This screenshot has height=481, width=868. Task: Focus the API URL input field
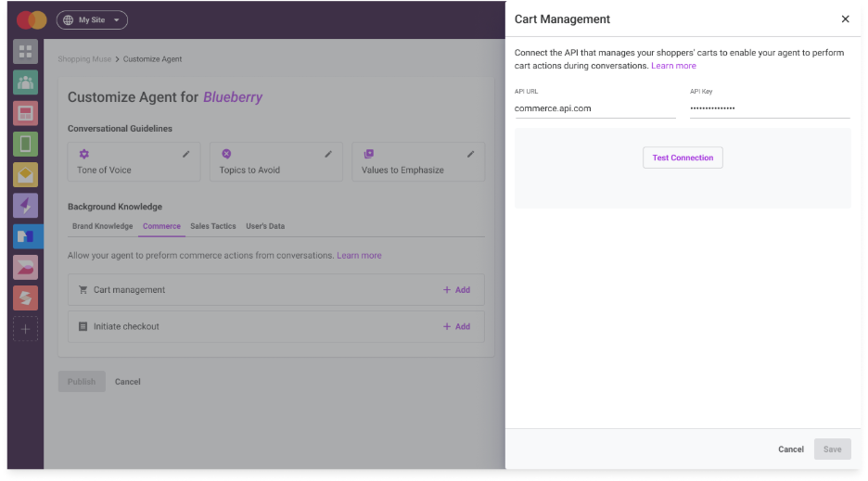pos(595,108)
